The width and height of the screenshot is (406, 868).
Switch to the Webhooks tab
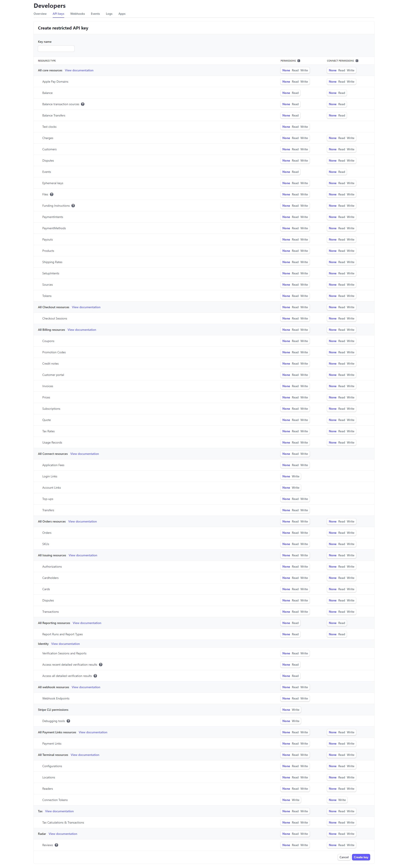click(x=77, y=14)
